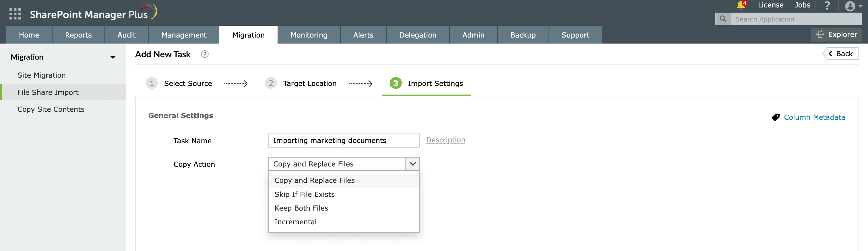
Task: Choose Skip If File Exists option
Action: 344,194
